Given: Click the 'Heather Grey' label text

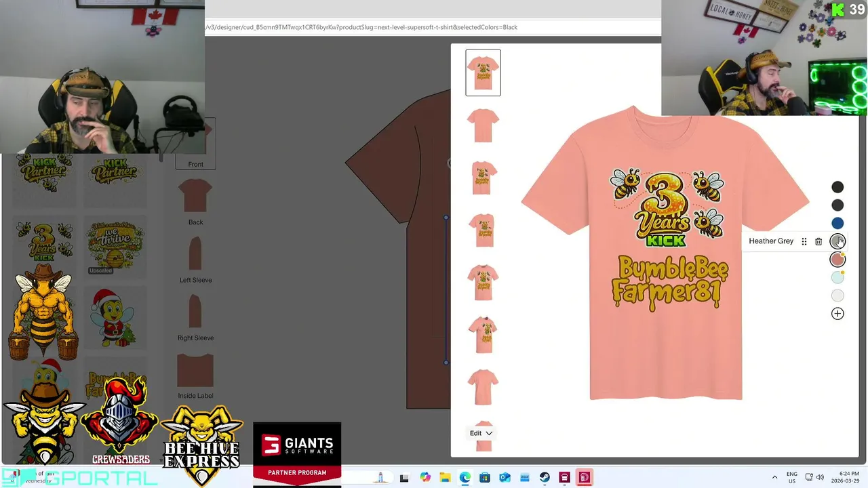Looking at the screenshot, I should pyautogui.click(x=771, y=241).
